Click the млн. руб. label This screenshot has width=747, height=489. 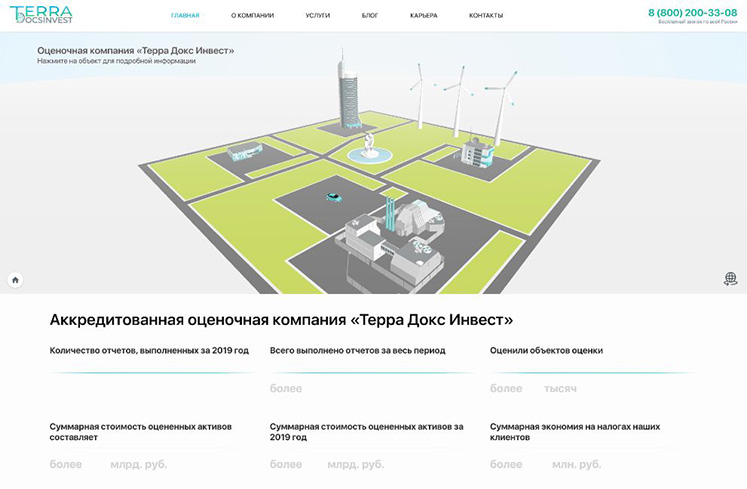576,464
